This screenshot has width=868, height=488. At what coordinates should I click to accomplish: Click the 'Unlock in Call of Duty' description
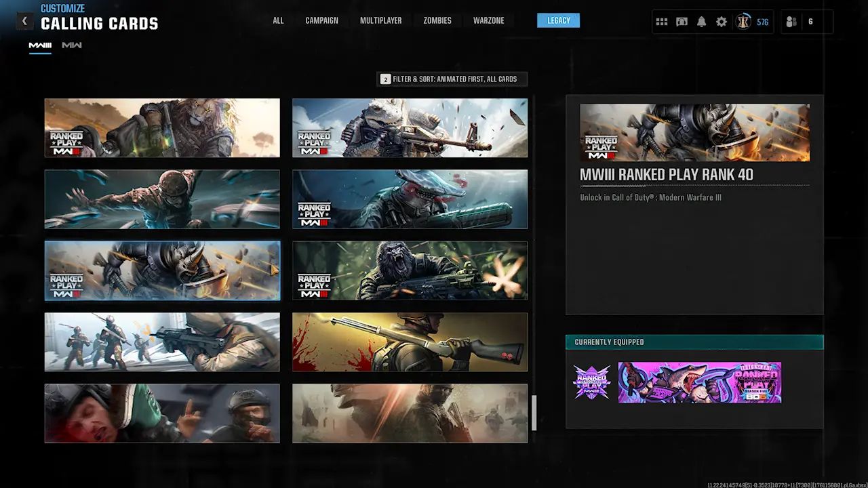[650, 198]
